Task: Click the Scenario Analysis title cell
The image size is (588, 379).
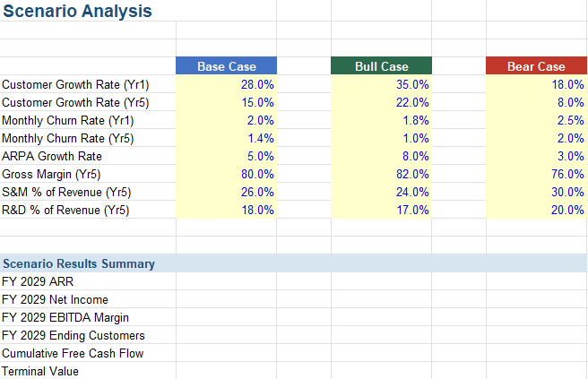Action: (x=77, y=12)
